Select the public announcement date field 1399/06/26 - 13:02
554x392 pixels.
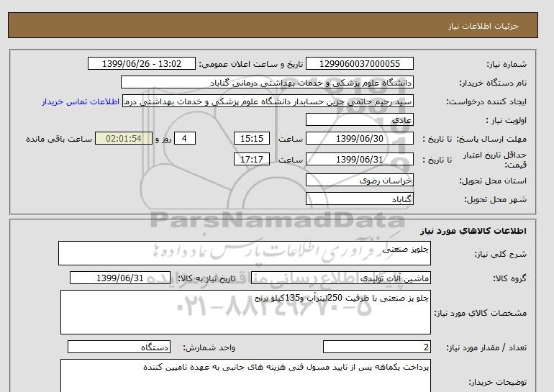point(141,64)
